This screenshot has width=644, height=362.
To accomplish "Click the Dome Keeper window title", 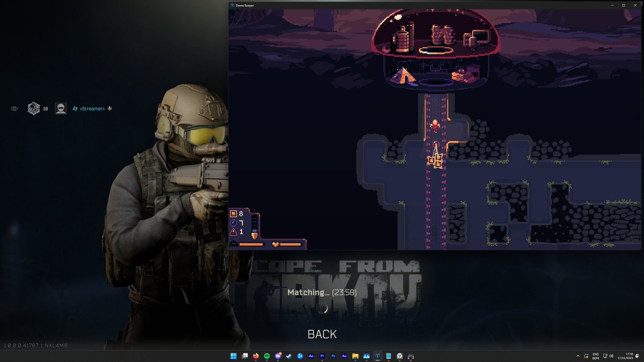I will click(x=244, y=5).
